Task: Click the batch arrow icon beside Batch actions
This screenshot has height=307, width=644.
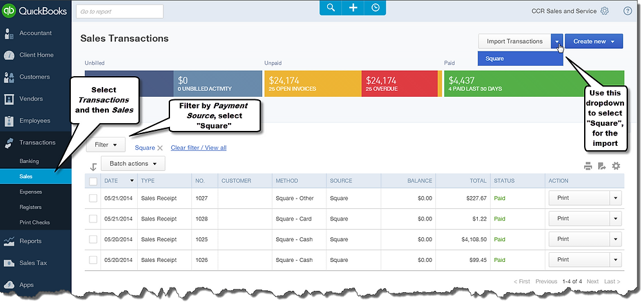Action: [93, 166]
